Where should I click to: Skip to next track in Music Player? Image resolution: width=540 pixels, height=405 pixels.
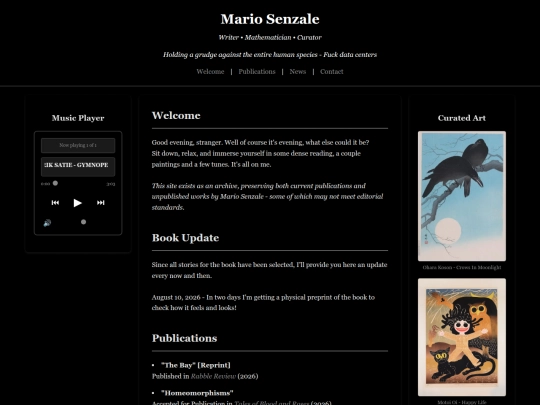tap(100, 203)
